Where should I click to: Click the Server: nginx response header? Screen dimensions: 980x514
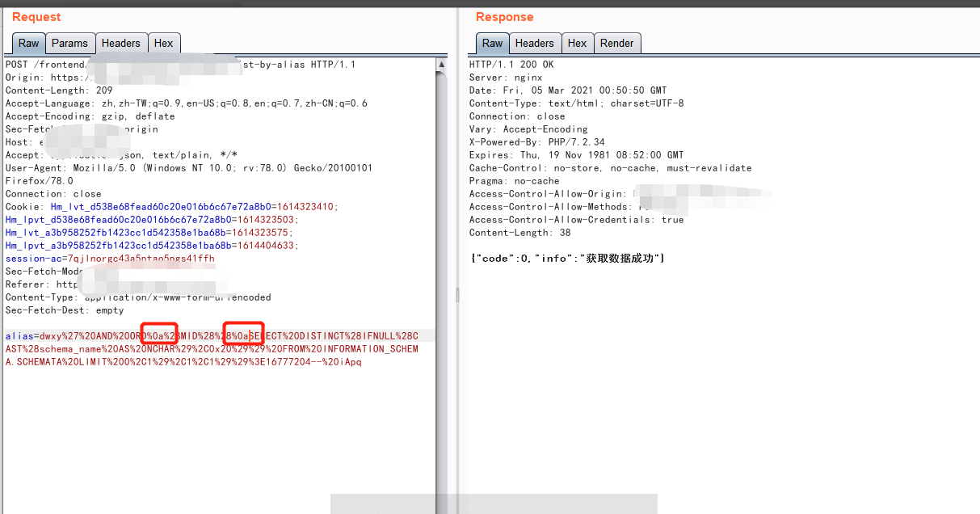pos(506,78)
